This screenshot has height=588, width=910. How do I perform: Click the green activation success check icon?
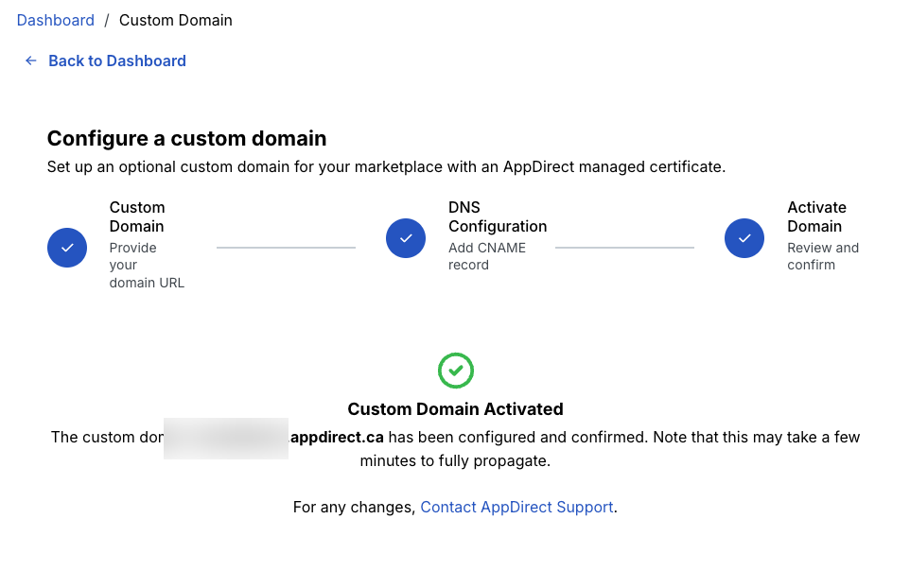[456, 371]
